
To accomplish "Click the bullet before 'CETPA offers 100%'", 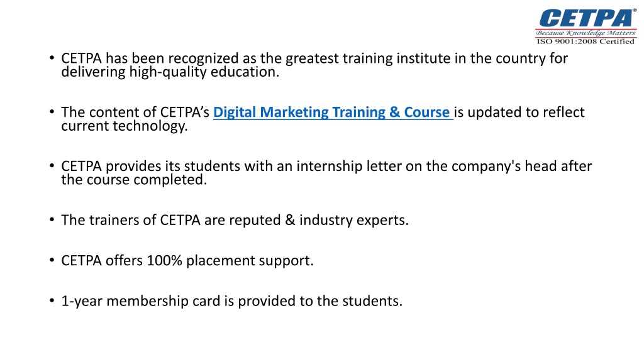I will [x=52, y=260].
